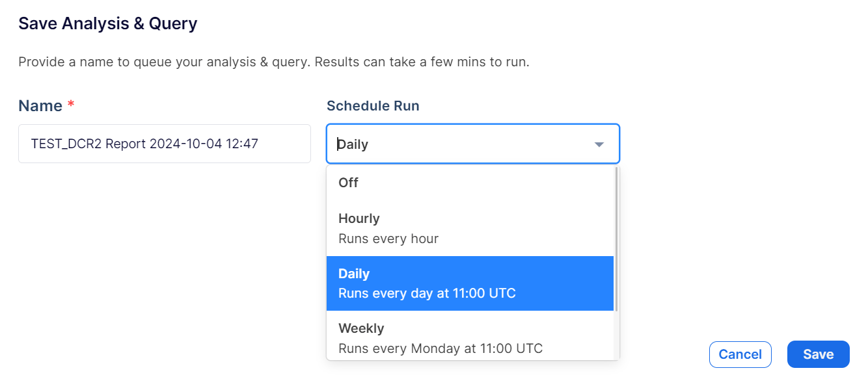The image size is (868, 377).
Task: Click the Schedule Run dropdown arrow
Action: (x=599, y=144)
